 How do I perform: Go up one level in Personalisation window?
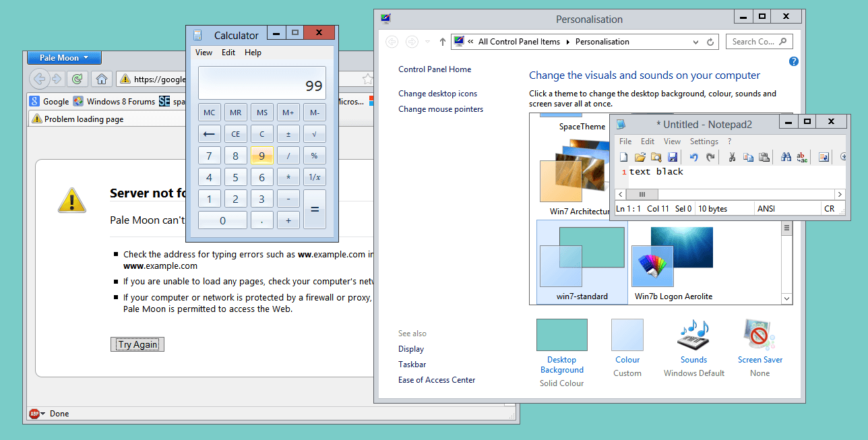click(x=442, y=42)
